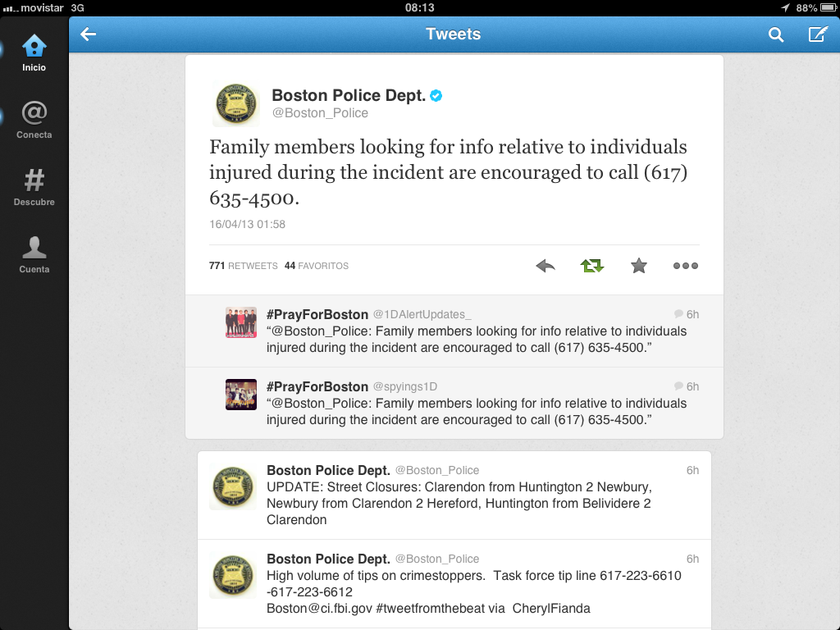Compose a new tweet

click(818, 34)
